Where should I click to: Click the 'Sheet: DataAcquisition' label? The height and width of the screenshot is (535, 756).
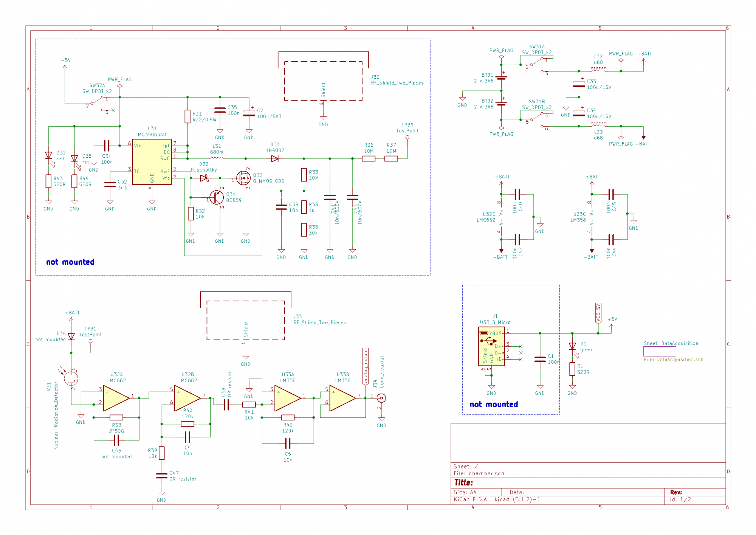tap(671, 343)
